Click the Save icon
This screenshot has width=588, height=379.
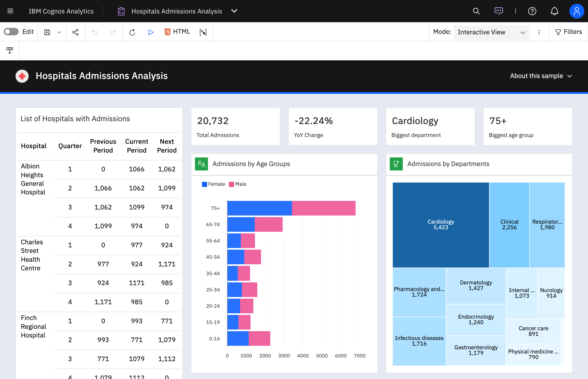click(47, 32)
